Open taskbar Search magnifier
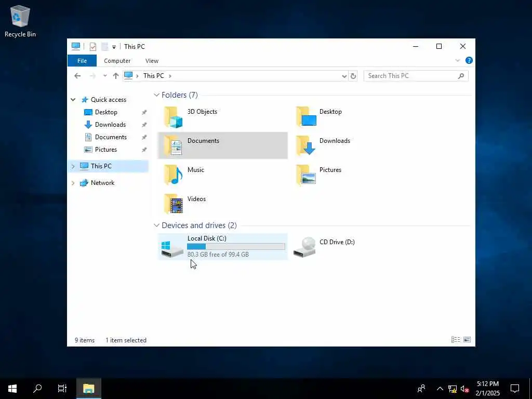This screenshot has height=399, width=532. [37, 389]
